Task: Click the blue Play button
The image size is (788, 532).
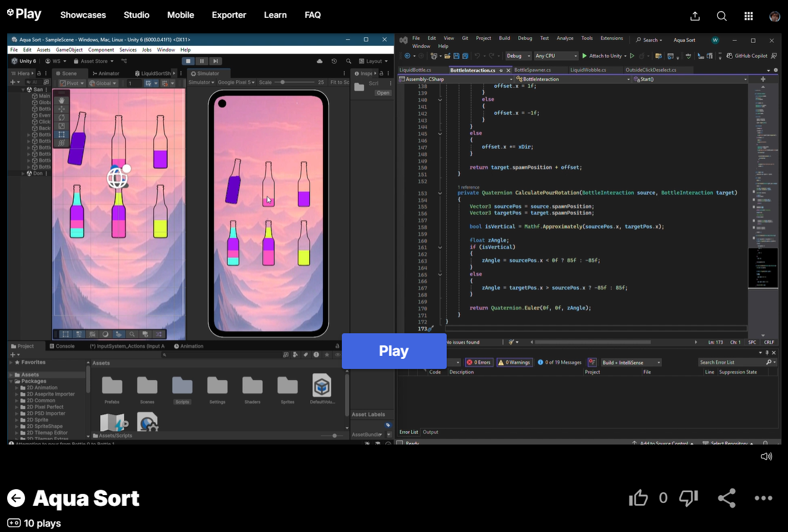Action: [394, 351]
